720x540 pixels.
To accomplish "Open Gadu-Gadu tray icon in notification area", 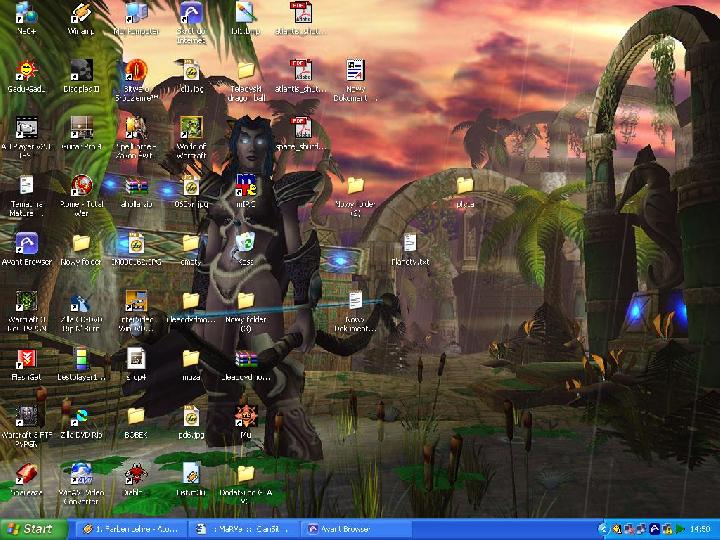I will [x=618, y=529].
